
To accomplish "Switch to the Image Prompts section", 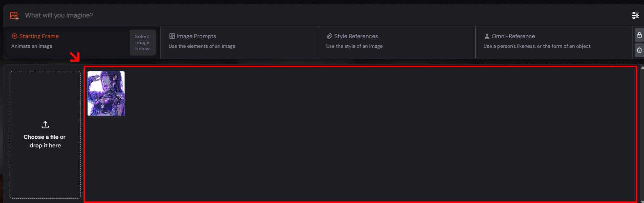I will (196, 36).
